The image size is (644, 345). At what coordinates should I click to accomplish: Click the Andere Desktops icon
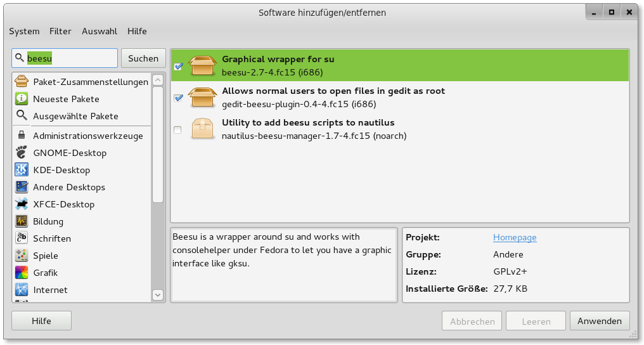[22, 187]
